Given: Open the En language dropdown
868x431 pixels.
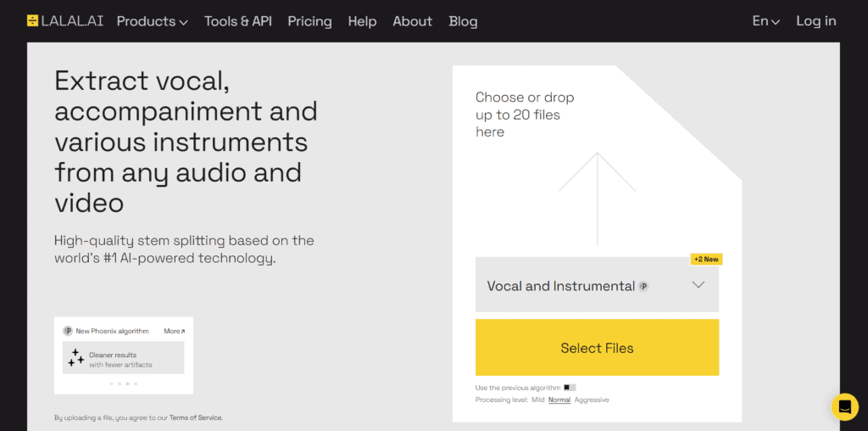Looking at the screenshot, I should (766, 21).
